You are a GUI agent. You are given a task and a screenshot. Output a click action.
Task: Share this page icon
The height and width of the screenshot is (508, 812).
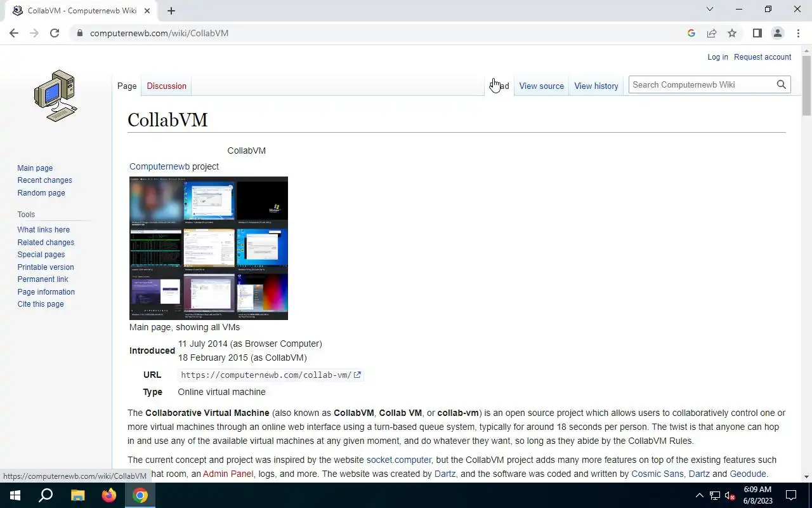pos(712,33)
